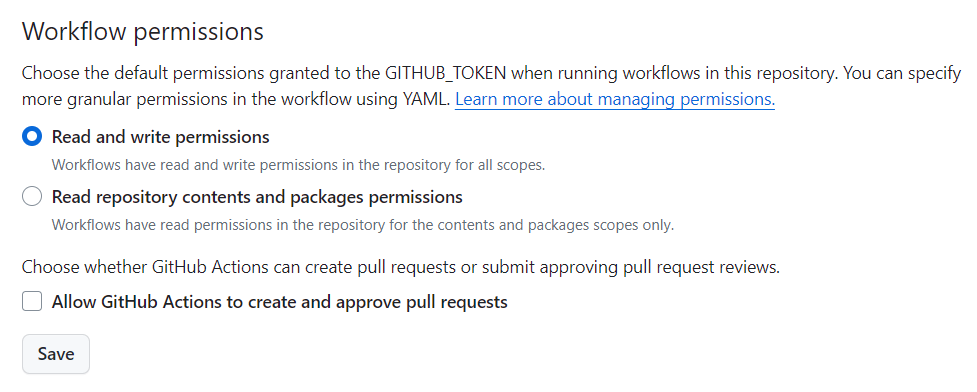Viewport: 977px width, 392px height.
Task: Click the Workflow permissions heading
Action: pos(143,31)
